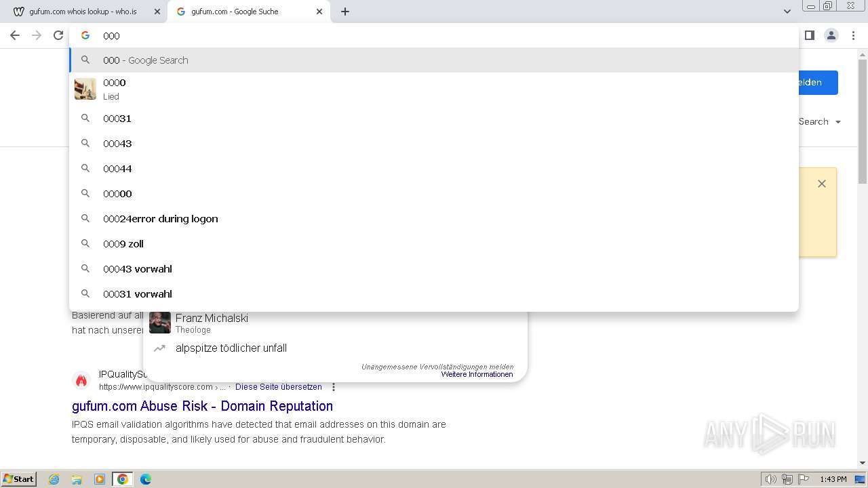Pick the '00043 vorwahl' suggestion

pos(434,268)
